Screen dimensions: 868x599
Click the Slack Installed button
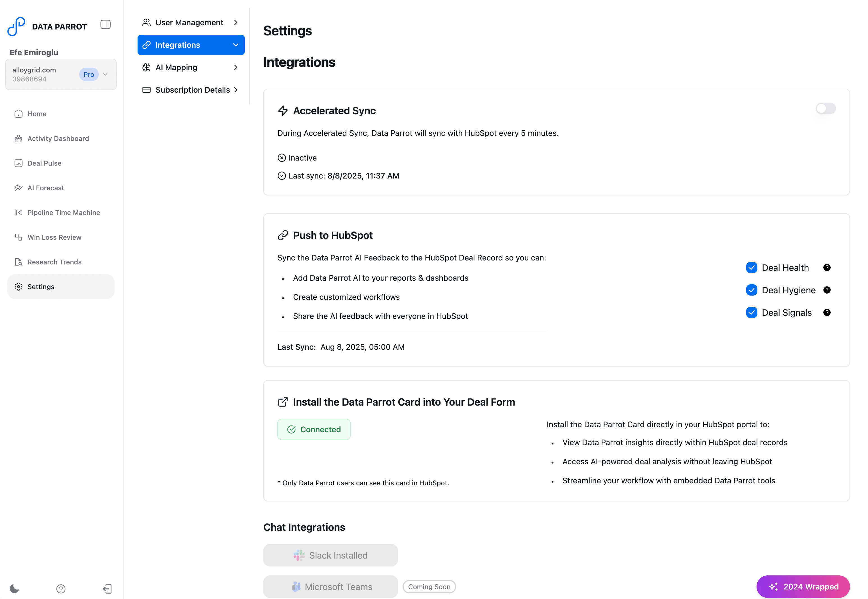(331, 555)
